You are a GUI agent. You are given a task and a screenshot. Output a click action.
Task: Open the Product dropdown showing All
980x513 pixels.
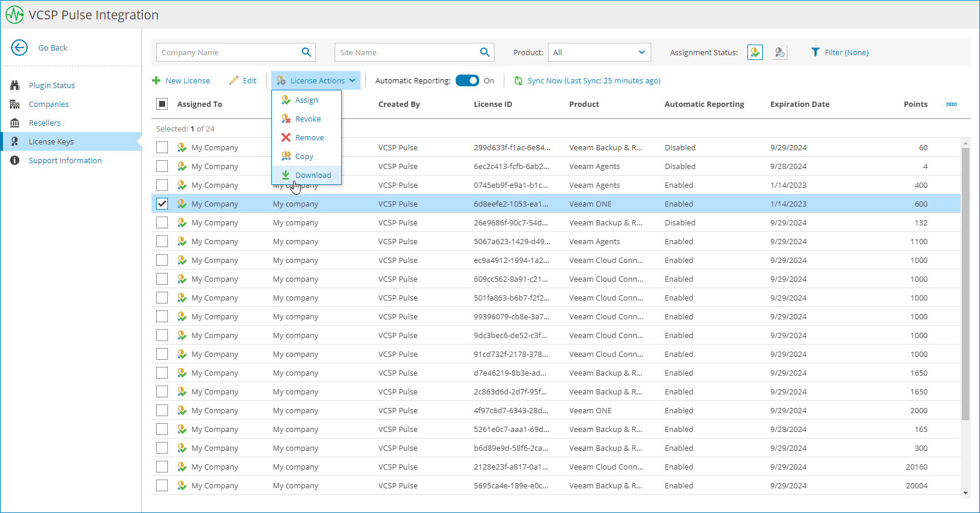[x=599, y=52]
